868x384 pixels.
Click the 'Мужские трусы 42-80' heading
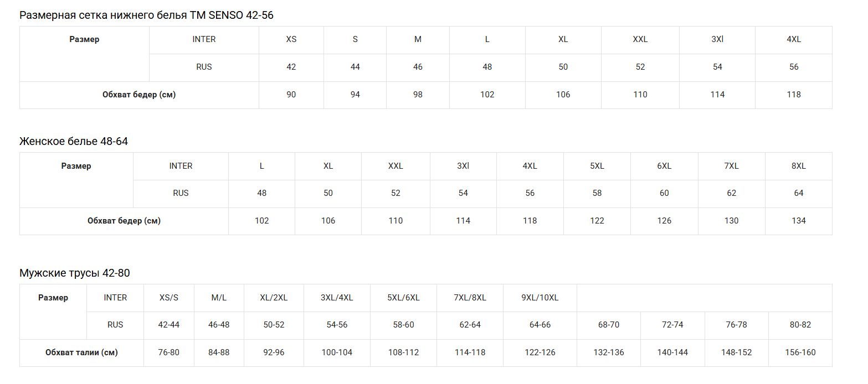point(75,273)
